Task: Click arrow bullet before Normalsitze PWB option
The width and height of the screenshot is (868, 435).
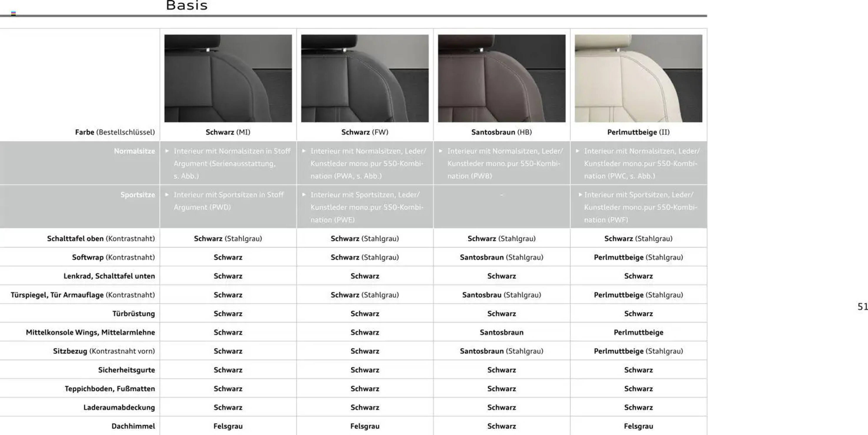Action: coord(441,151)
